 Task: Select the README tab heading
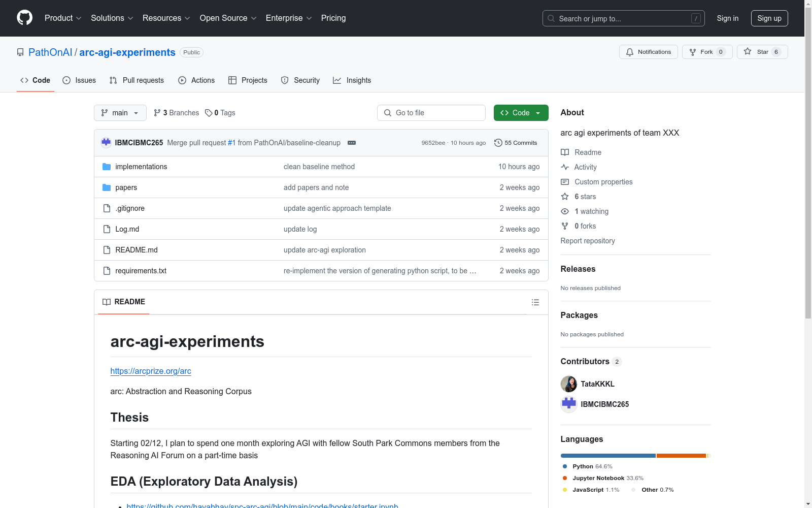click(x=124, y=302)
